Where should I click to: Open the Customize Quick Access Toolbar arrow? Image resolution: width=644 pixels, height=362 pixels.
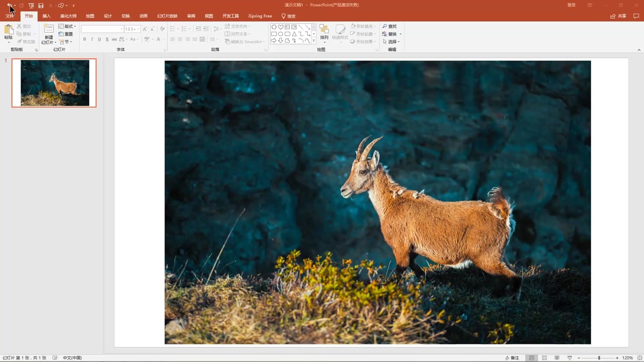point(73,6)
